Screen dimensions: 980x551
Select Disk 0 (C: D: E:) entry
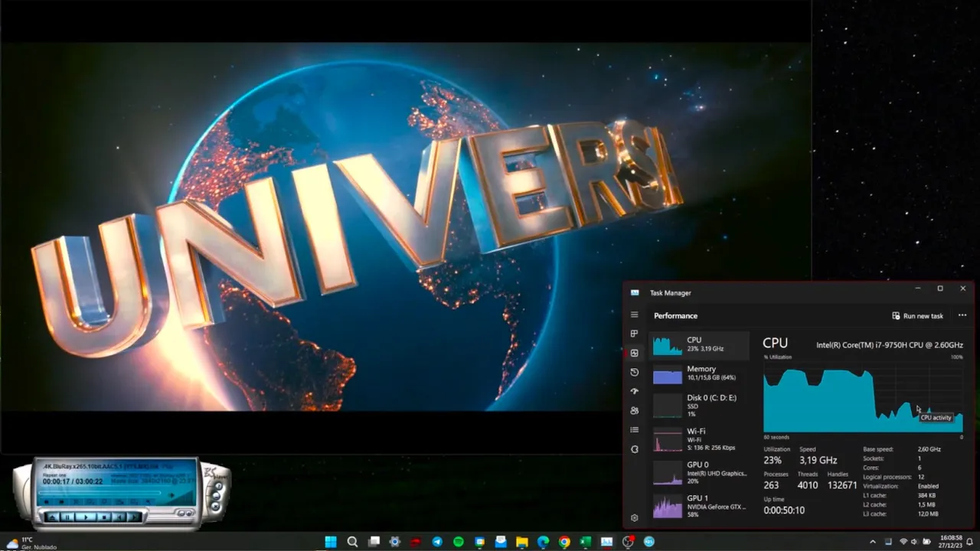click(699, 404)
